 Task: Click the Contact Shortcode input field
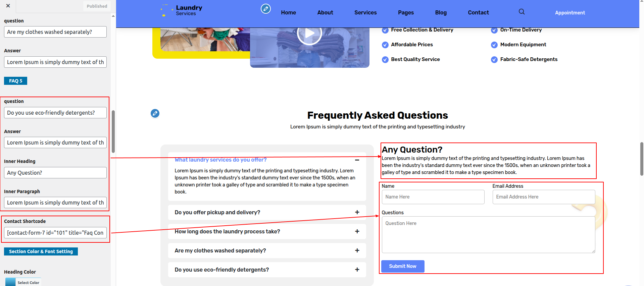point(55,233)
